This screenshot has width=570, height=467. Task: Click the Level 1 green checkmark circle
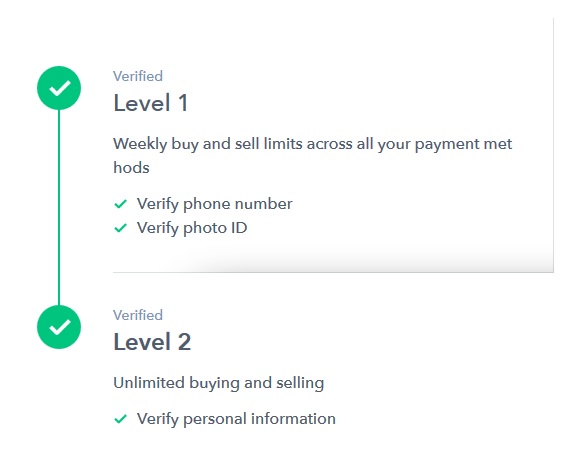point(59,88)
